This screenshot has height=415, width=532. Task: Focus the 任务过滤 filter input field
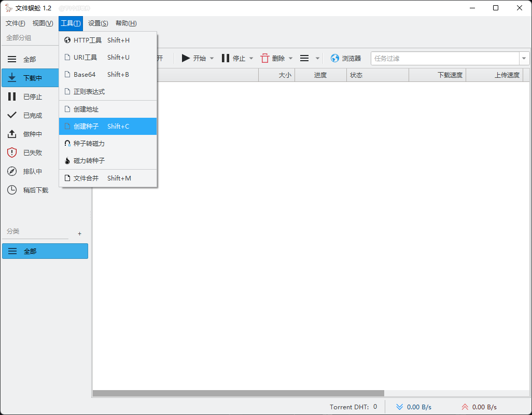445,59
